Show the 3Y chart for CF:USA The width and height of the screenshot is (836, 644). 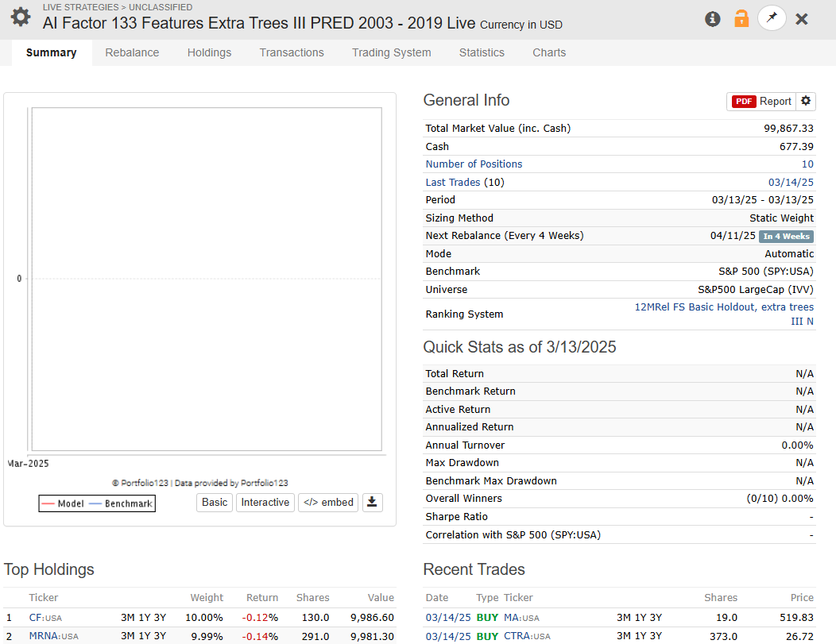160,618
